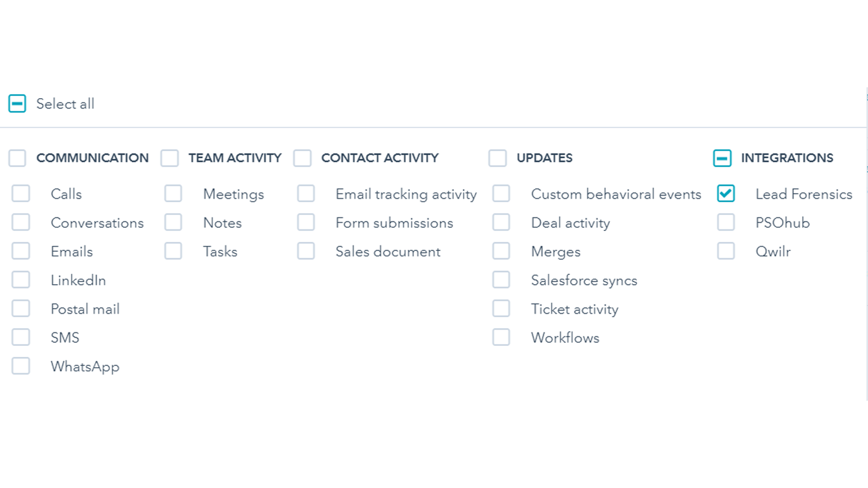Check the TEAM ACTIVITY header checkbox
Image resolution: width=868 pixels, height=488 pixels.
tap(170, 158)
